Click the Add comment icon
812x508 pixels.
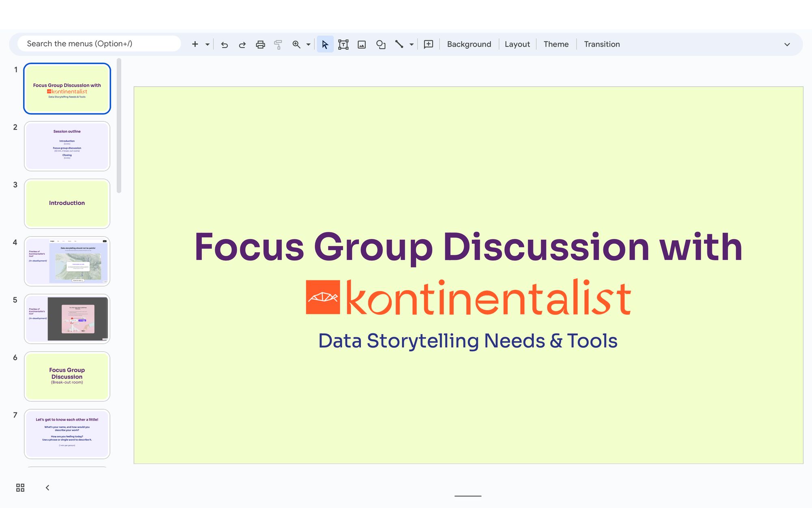pos(428,44)
